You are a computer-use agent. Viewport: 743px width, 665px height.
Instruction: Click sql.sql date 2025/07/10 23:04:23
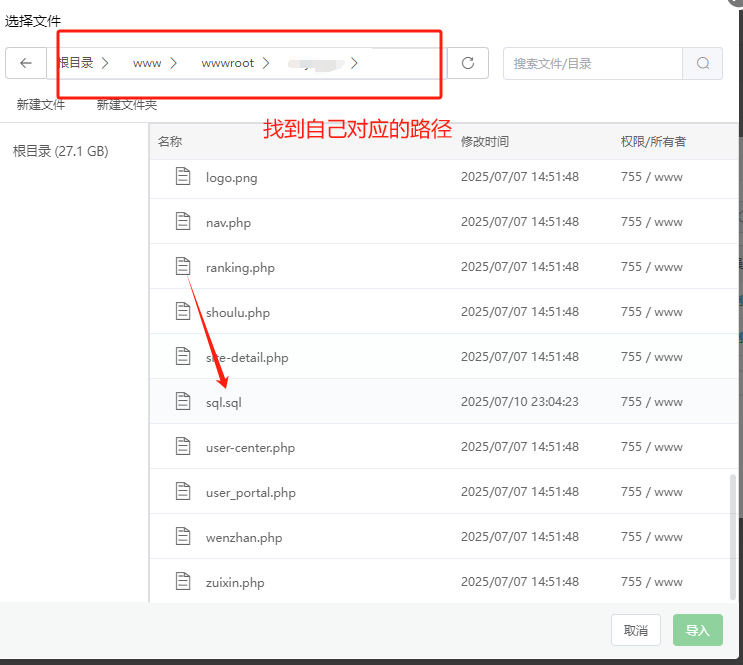click(x=520, y=401)
